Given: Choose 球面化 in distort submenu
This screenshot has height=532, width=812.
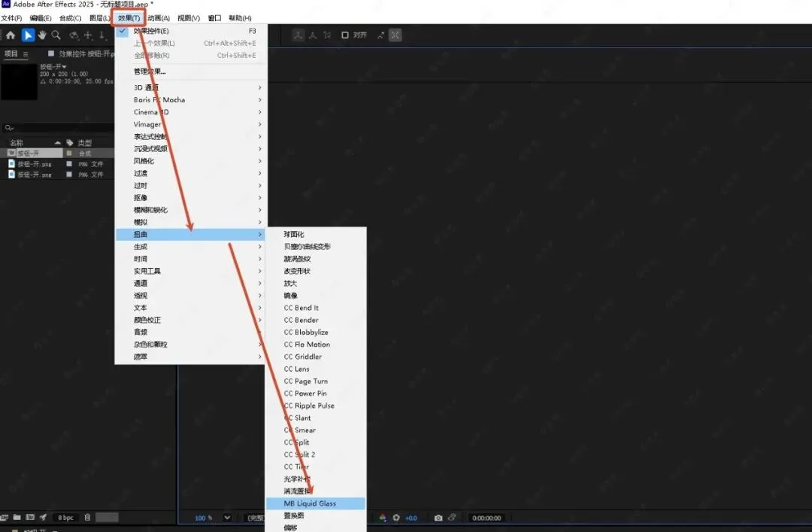Looking at the screenshot, I should [x=315, y=234].
